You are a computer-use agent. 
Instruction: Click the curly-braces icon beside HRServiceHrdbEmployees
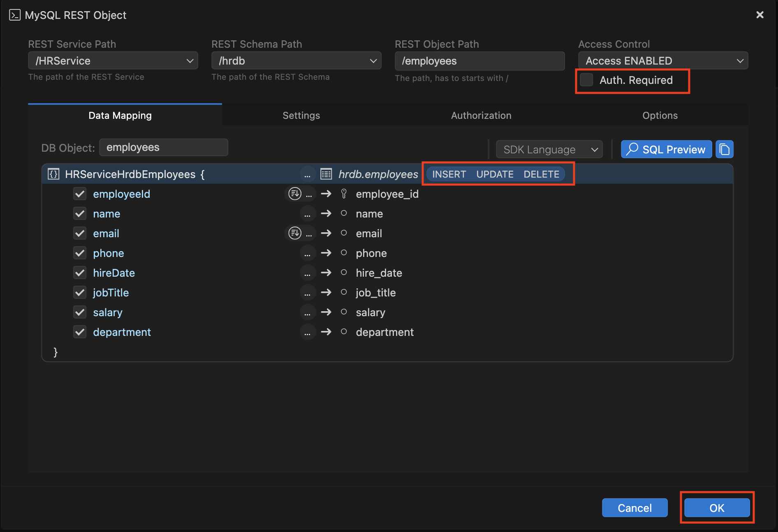[x=53, y=174]
